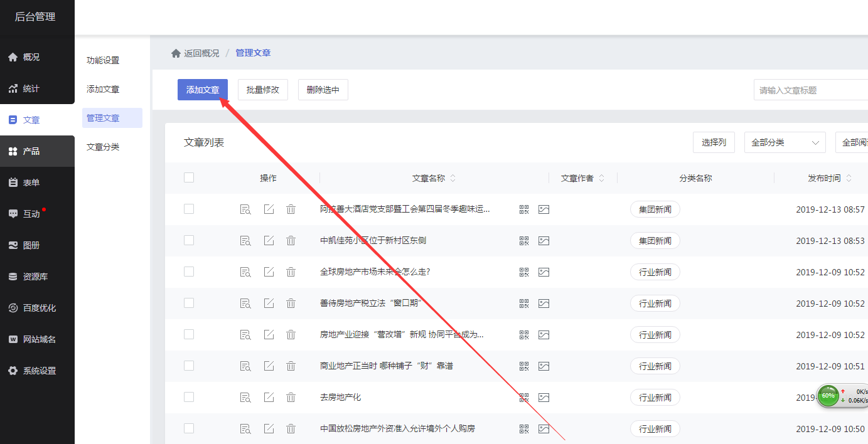Screen dimensions: 868x444
Task: Click the preview icon for the first article
Action: tap(245, 209)
